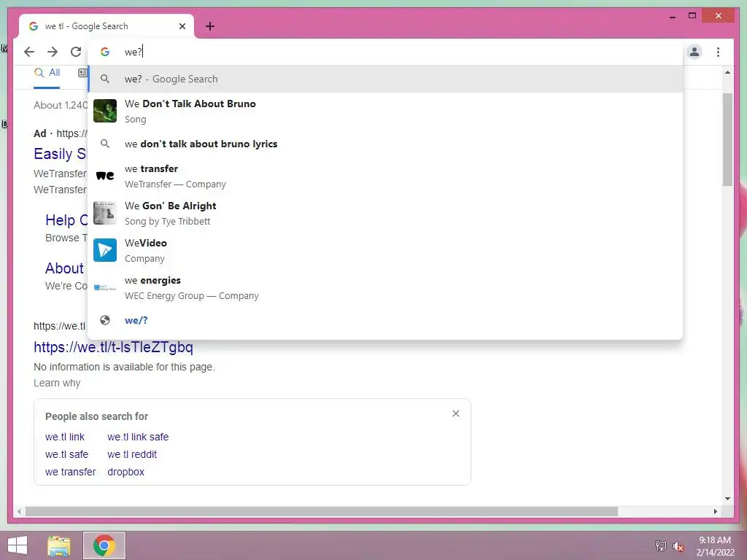Search for 'we.tl safe'

click(x=66, y=454)
